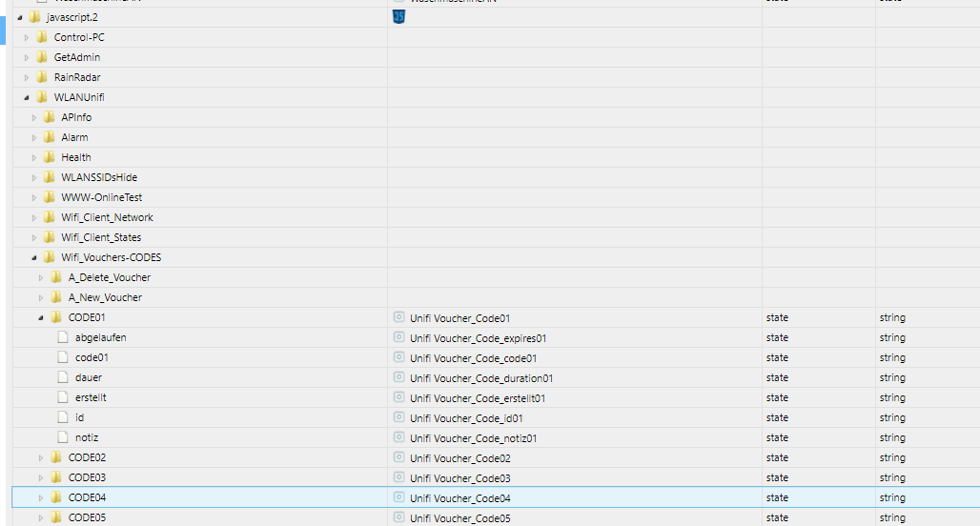This screenshot has height=526, width=980.
Task: Select the dauer tree entry
Action: point(88,377)
